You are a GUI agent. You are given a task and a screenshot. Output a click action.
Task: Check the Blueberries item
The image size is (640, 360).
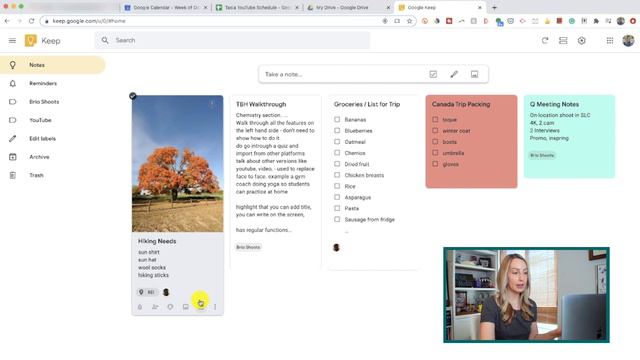pos(337,131)
